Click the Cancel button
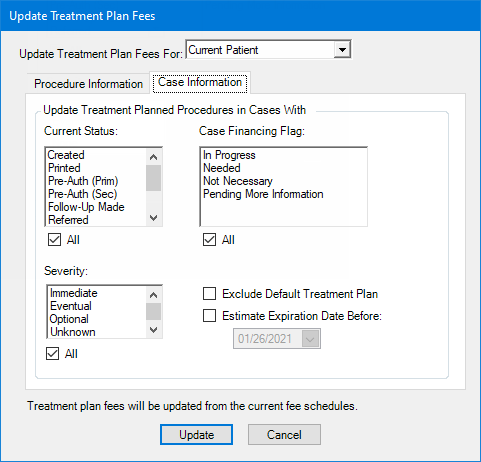The image size is (481, 462). 284,435
